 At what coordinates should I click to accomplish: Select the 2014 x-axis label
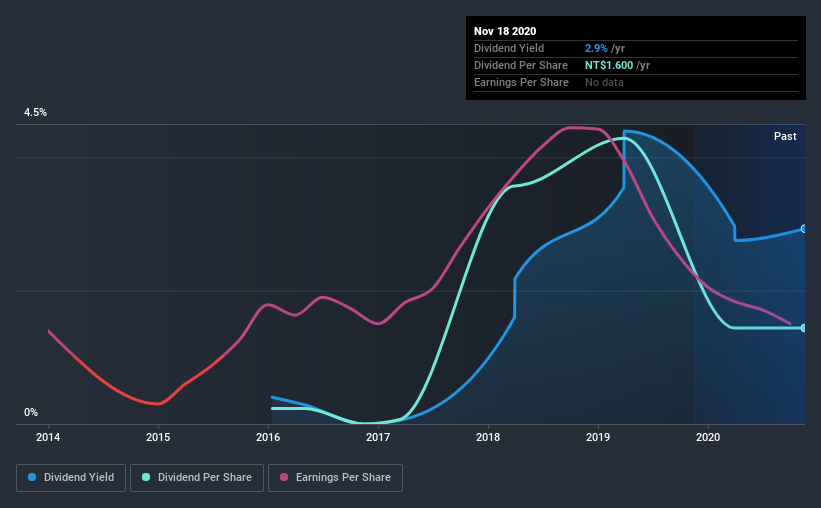[x=48, y=437]
